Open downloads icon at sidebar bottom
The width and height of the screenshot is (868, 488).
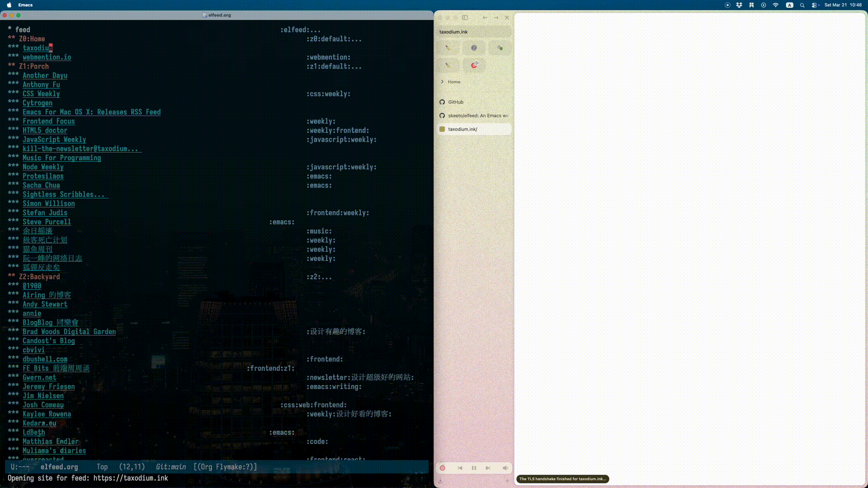[x=440, y=481]
